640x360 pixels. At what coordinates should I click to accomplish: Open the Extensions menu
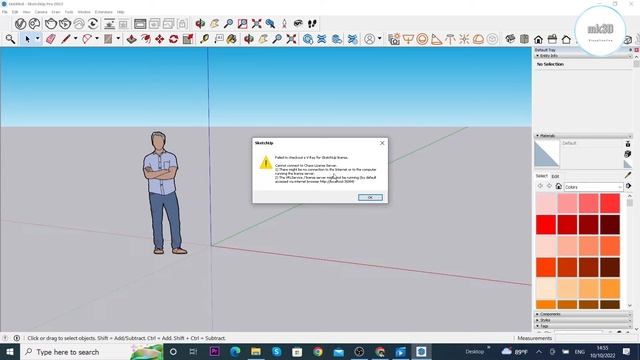[103, 12]
